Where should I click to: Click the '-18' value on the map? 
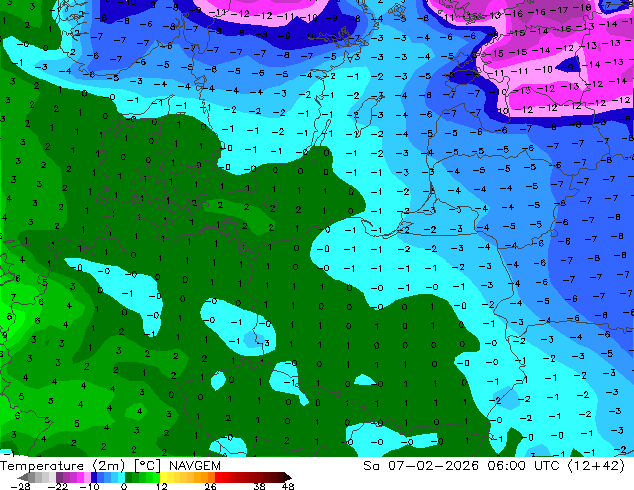[582, 8]
